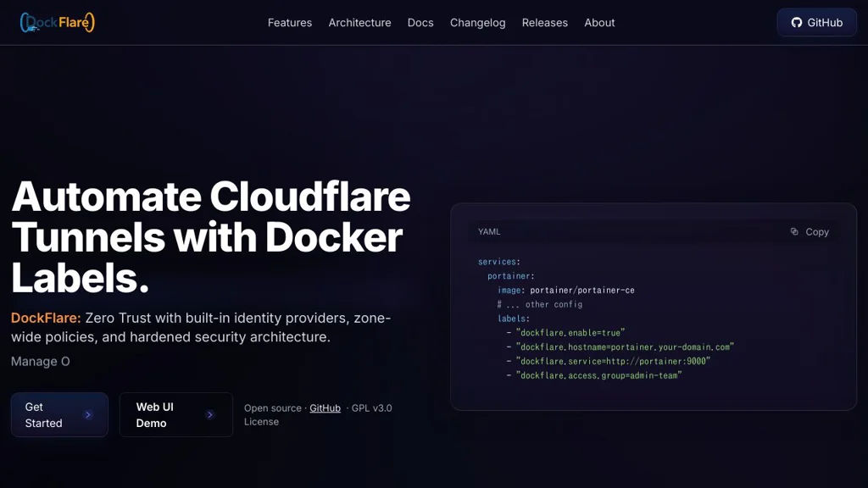Screen dimensions: 868x488
Task: Click the 'Manage O' animated text
Action: point(41,361)
